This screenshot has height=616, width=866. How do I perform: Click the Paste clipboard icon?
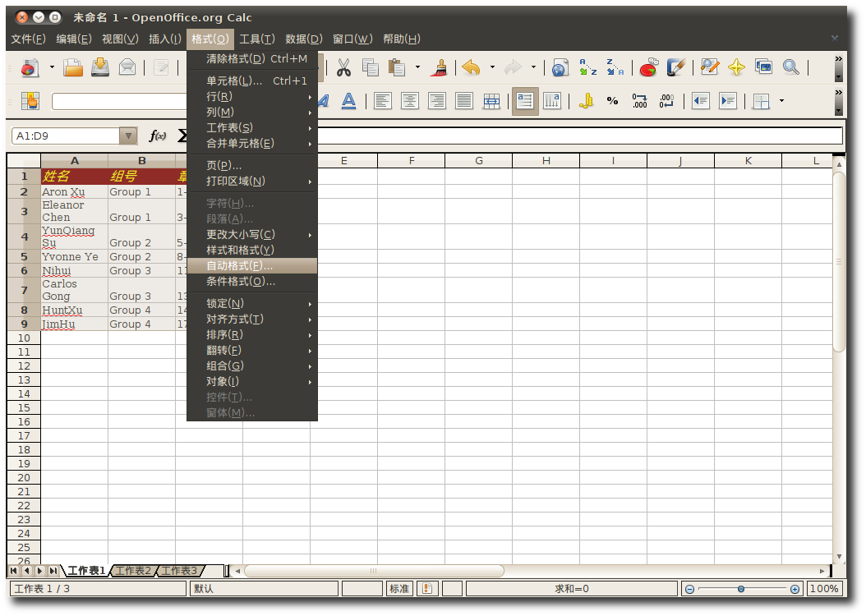(397, 68)
